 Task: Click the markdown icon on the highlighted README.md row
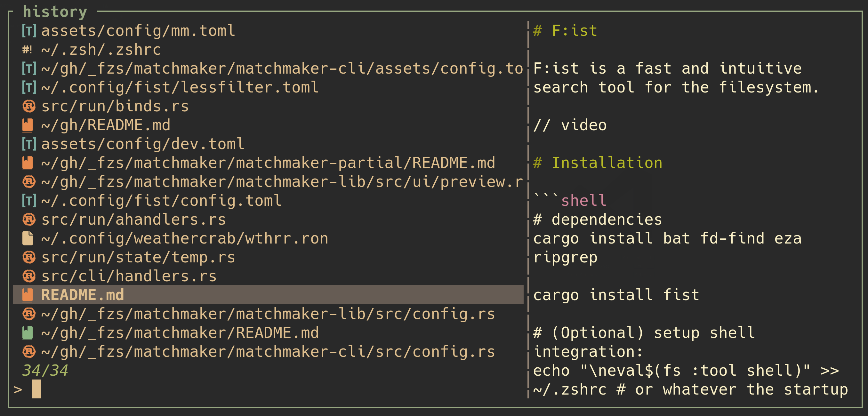[28, 295]
